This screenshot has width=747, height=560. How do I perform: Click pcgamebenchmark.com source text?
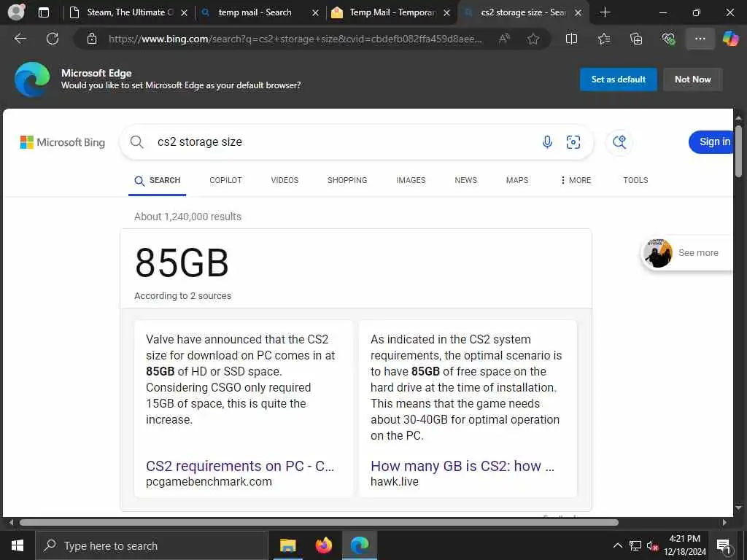(x=209, y=481)
